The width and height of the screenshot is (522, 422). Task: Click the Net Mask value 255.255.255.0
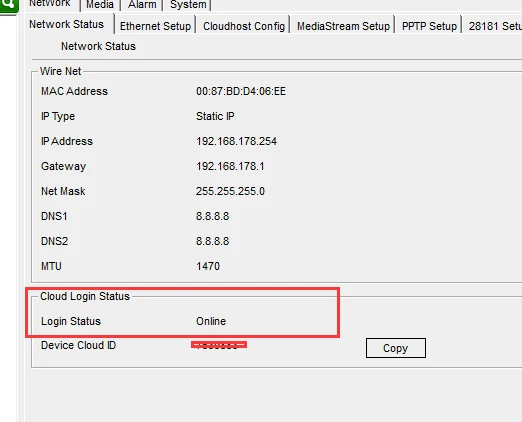(230, 191)
